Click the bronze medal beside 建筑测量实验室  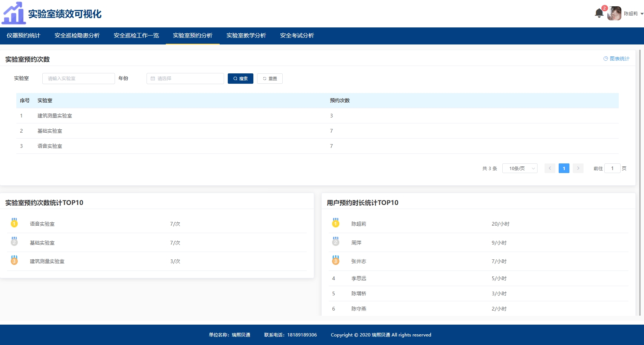click(14, 260)
